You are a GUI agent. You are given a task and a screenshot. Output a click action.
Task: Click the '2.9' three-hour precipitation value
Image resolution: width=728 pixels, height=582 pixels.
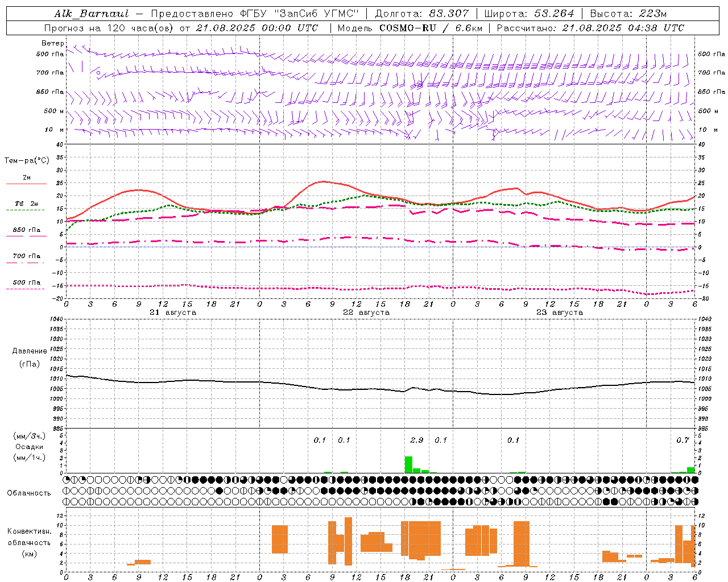[x=417, y=440]
